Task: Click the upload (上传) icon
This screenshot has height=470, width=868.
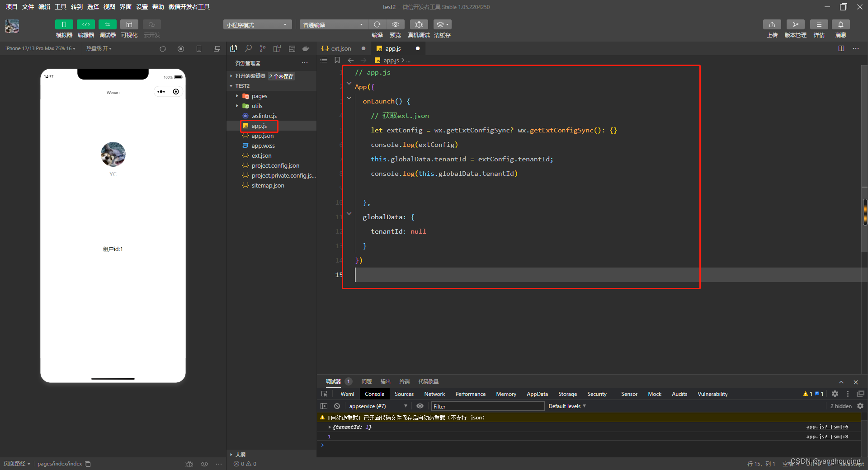Action: click(772, 24)
